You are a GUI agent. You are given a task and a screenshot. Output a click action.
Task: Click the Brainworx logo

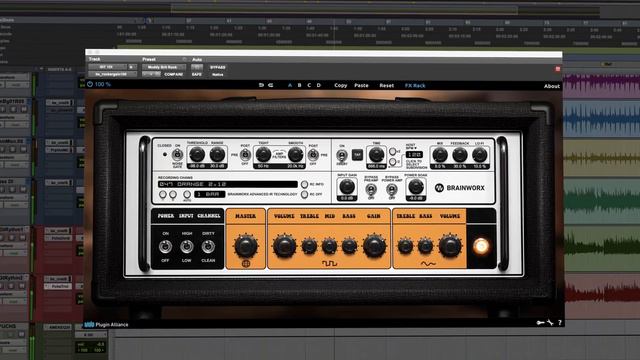pos(460,188)
